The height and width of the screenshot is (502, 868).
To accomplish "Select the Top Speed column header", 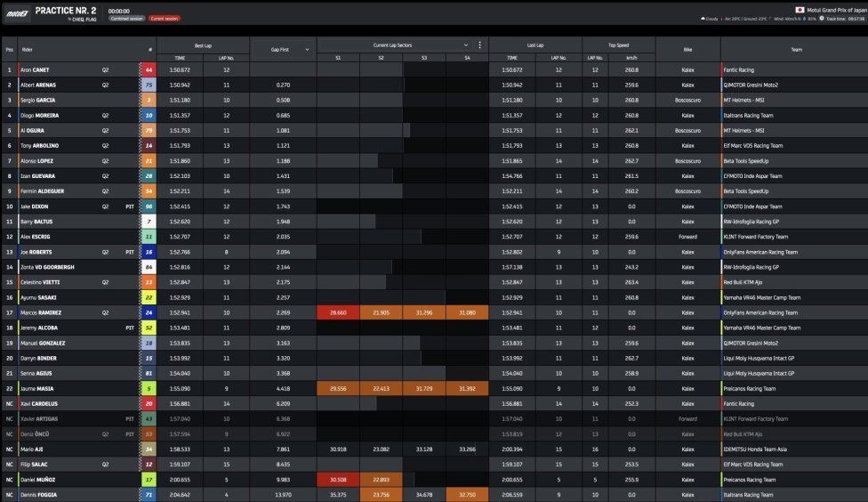I will click(x=618, y=45).
